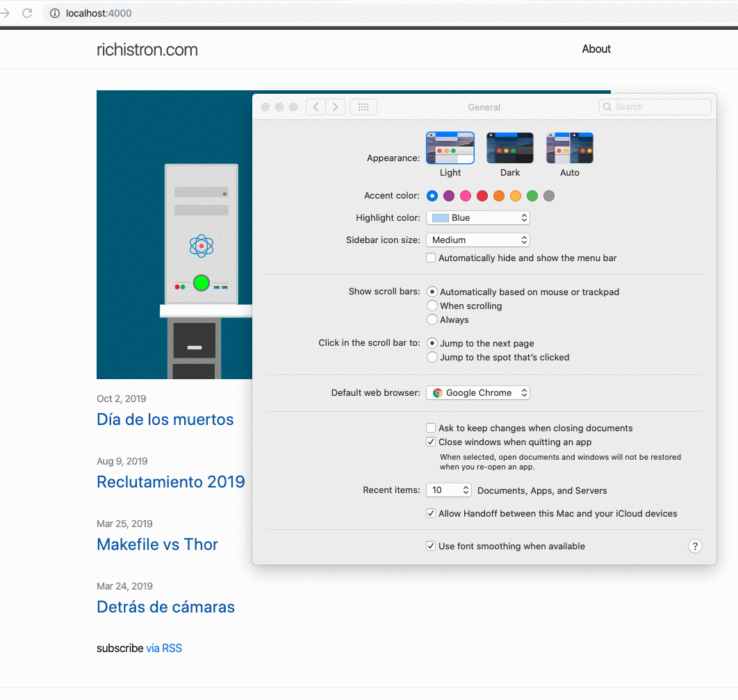Select Jump to the next page
The image size is (738, 700).
pyautogui.click(x=432, y=343)
